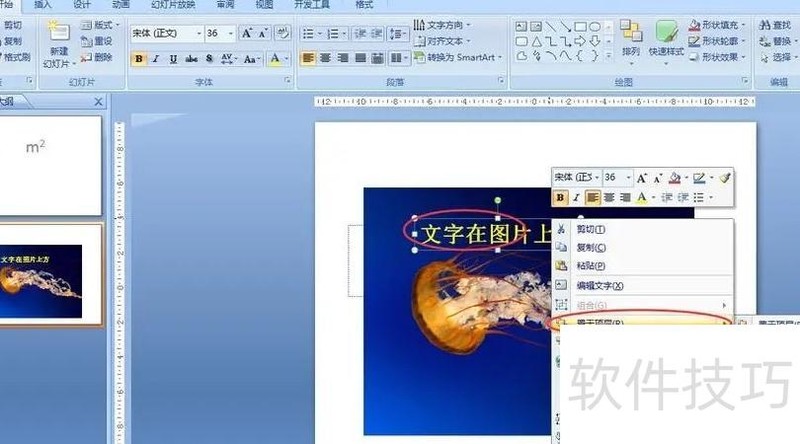
Task: Select the Oval shape in gallery
Action: pos(595,27)
